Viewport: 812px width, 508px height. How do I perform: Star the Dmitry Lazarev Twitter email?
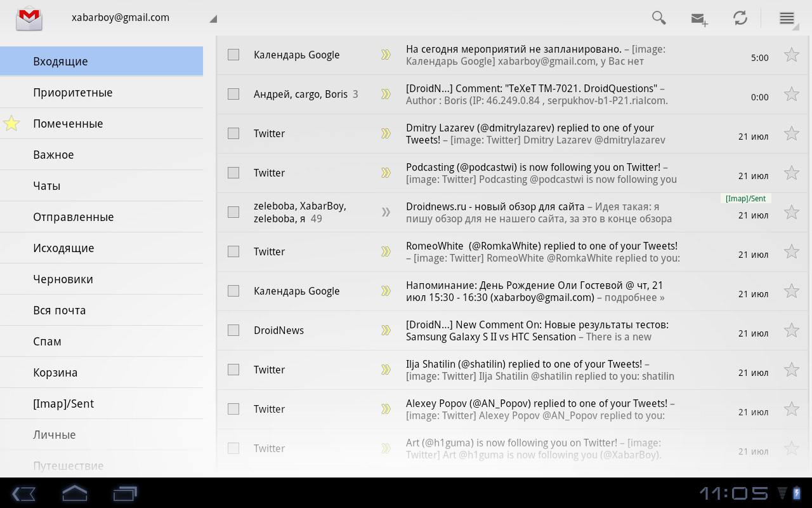[x=791, y=133]
